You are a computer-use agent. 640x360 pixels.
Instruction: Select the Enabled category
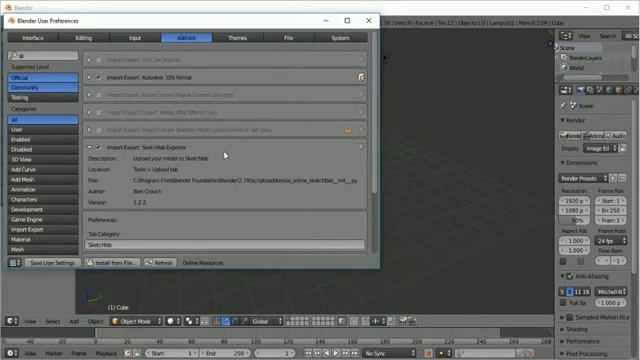tap(43, 140)
